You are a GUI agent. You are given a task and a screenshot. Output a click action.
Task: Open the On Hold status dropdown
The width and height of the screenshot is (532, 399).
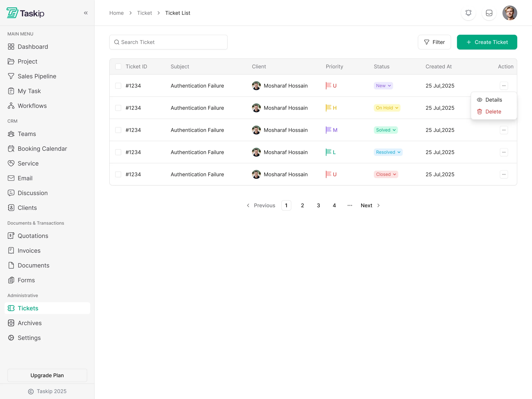click(387, 108)
